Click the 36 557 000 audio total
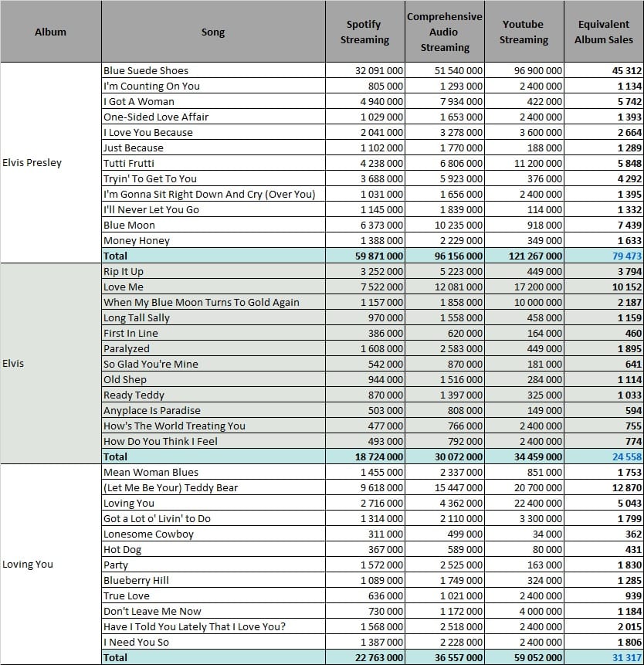644x665 pixels. (x=445, y=657)
